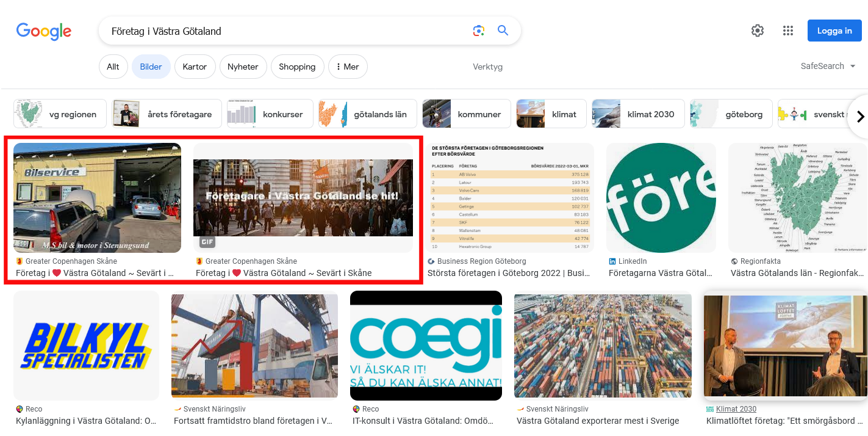Select the kommuner filter chip
The height and width of the screenshot is (436, 868).
click(467, 114)
